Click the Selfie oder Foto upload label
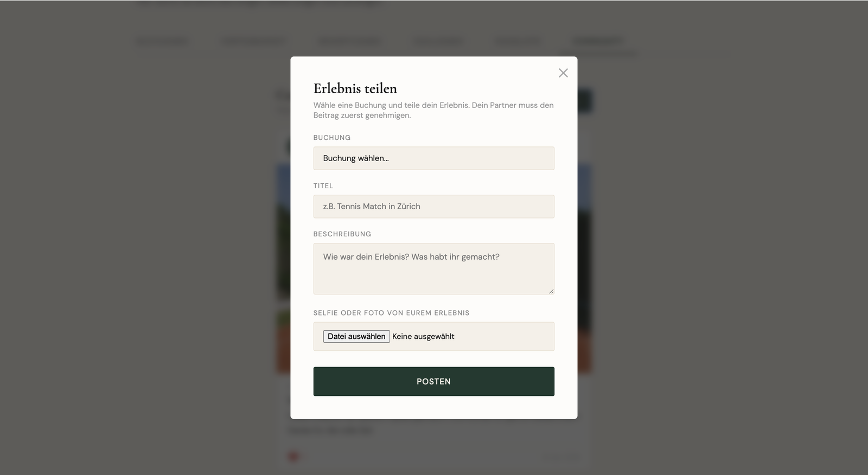This screenshot has height=475, width=868. 391,313
